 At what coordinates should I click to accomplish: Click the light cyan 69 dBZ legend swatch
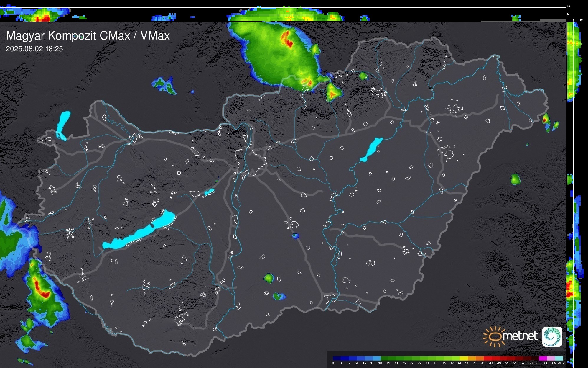[x=559, y=358]
